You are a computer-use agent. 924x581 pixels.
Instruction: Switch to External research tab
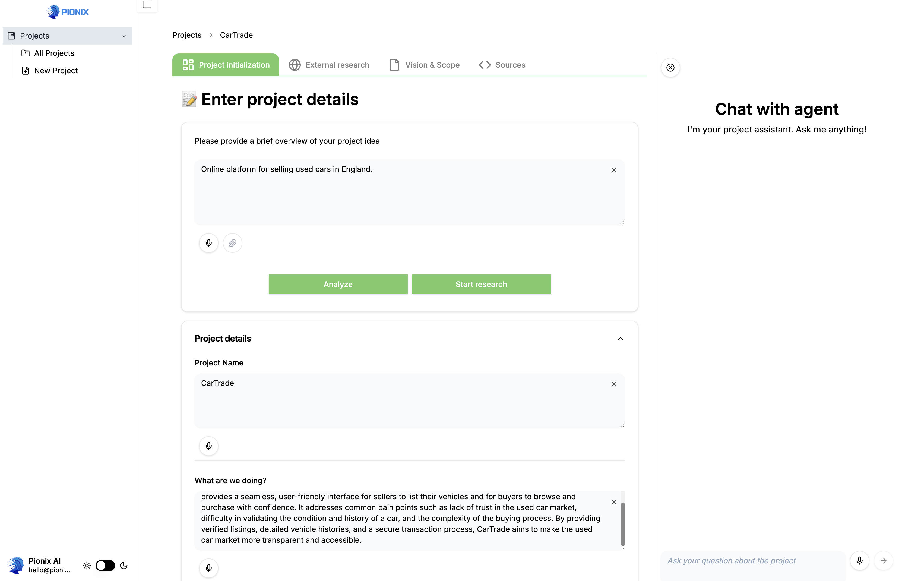(329, 65)
